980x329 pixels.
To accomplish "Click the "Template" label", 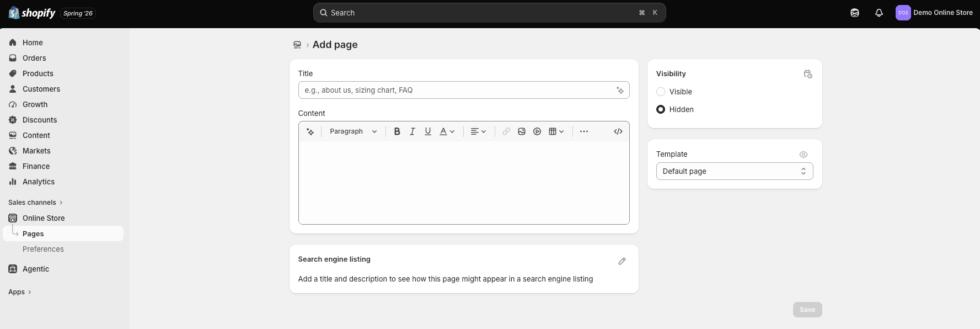I will [x=672, y=155].
